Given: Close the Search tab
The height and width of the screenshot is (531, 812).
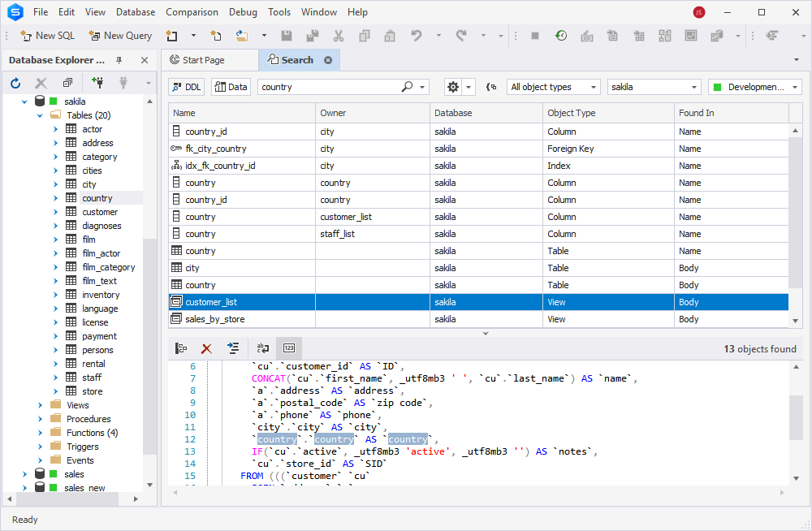Looking at the screenshot, I should [327, 59].
